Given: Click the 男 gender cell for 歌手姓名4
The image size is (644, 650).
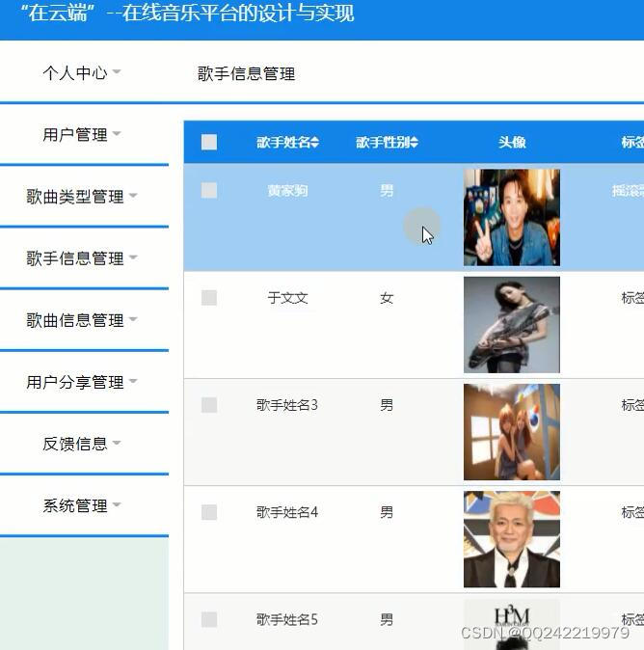Looking at the screenshot, I should pos(387,512).
